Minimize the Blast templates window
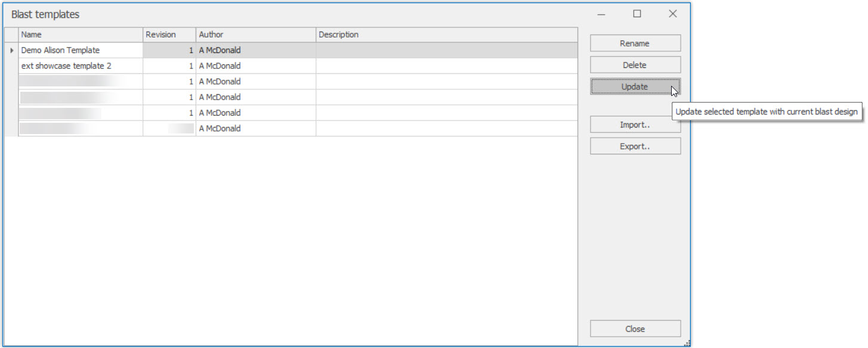 [601, 14]
